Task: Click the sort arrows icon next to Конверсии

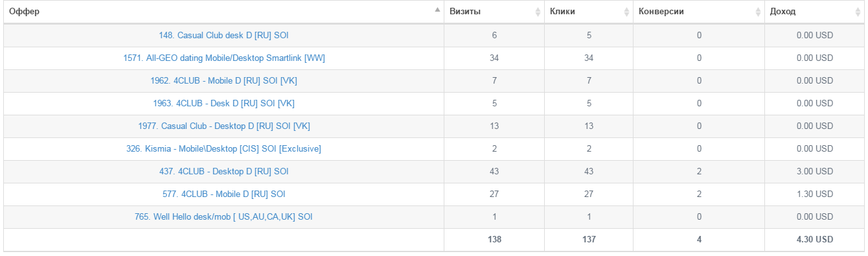Action: [x=758, y=12]
